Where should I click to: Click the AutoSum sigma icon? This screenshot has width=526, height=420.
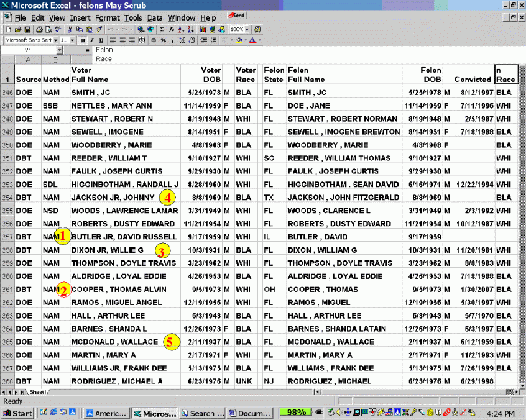(x=163, y=29)
